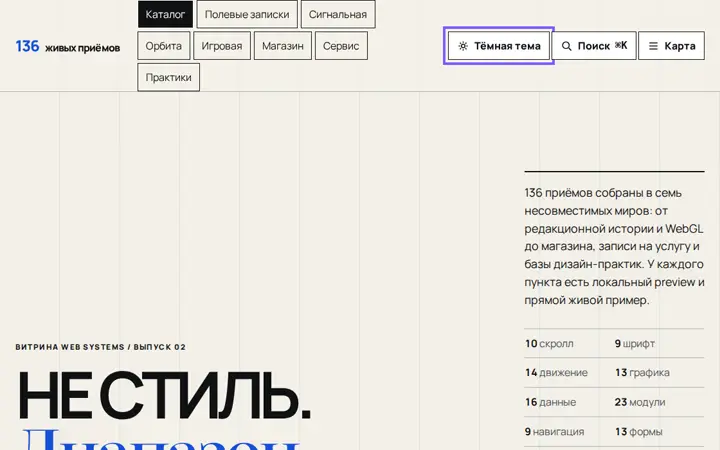Select the Каталог tab
The image size is (720, 450).
click(x=165, y=14)
